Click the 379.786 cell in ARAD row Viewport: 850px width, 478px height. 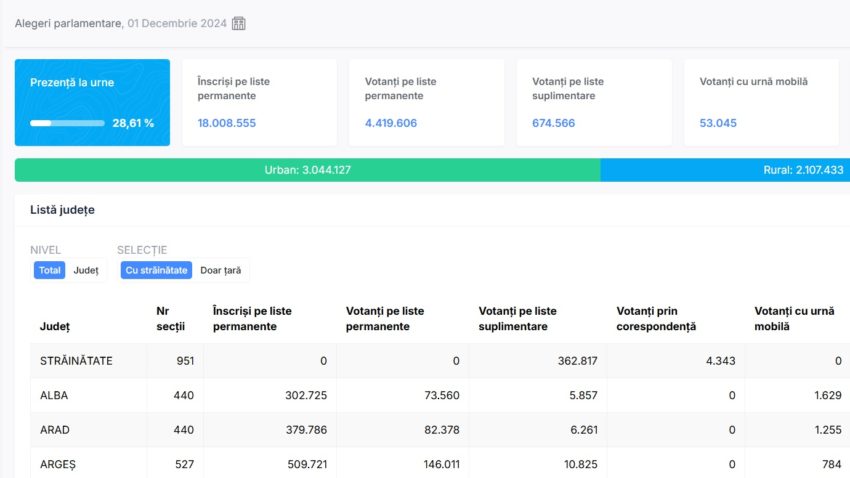pyautogui.click(x=306, y=430)
